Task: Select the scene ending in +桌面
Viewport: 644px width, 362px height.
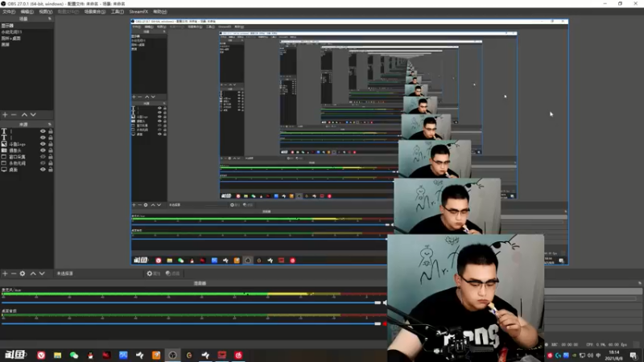Action: [27, 38]
